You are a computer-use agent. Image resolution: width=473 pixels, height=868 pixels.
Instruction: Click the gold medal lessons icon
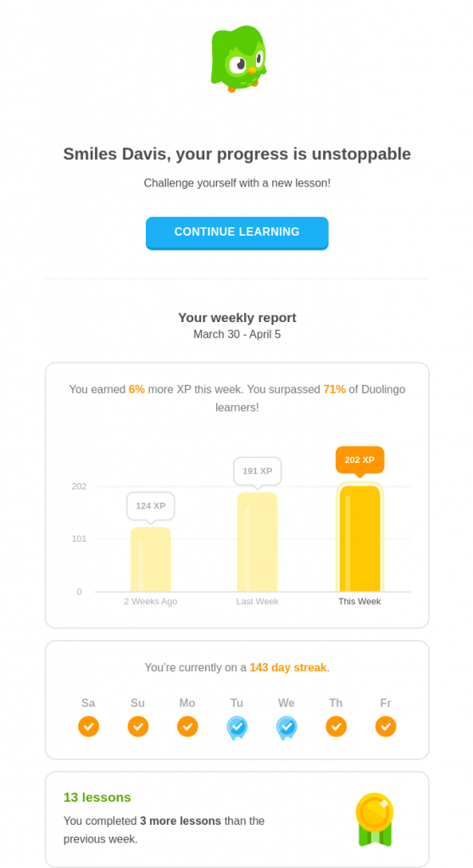click(375, 820)
